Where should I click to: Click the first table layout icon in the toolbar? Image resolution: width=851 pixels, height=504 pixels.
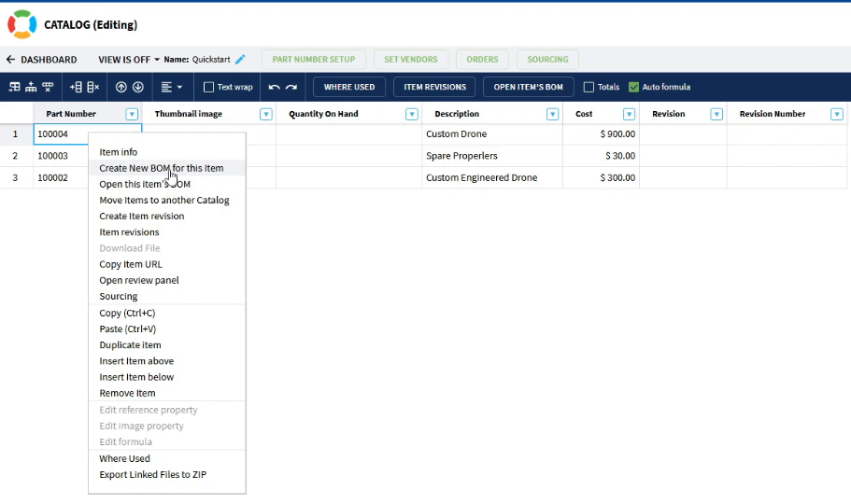15,87
